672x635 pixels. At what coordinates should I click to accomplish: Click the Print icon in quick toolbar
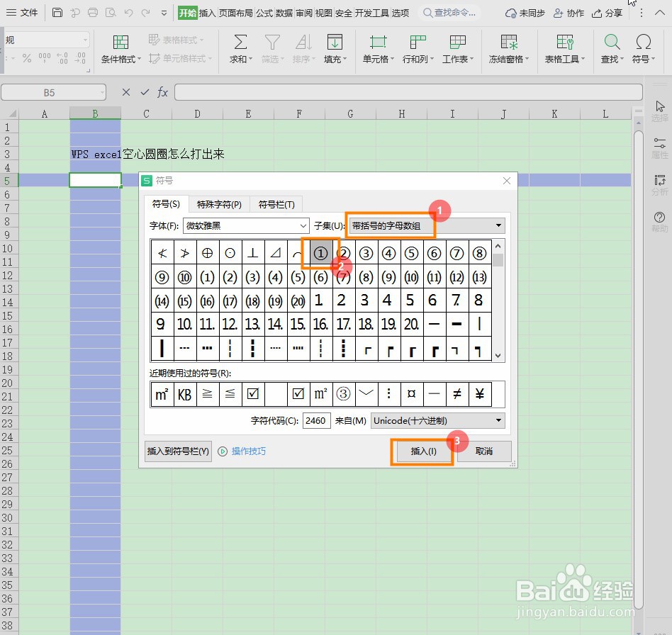point(93,13)
